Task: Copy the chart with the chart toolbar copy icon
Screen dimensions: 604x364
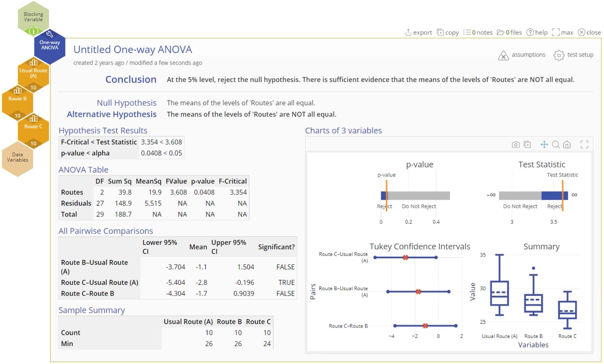Action: coord(527,145)
